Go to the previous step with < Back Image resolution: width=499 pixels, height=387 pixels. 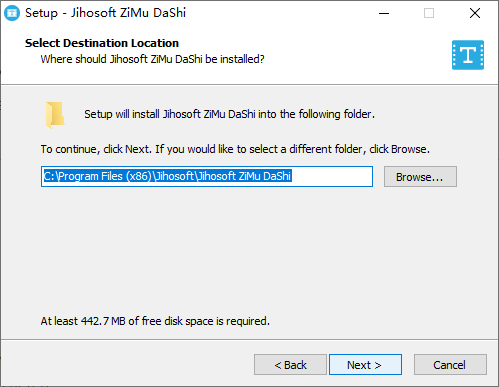pyautogui.click(x=290, y=365)
